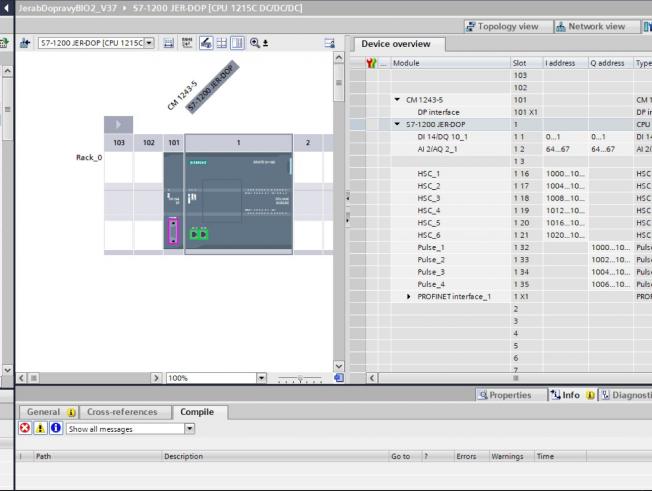Image resolution: width=652 pixels, height=491 pixels.
Task: Open the Show all messages dropdown
Action: click(x=189, y=429)
